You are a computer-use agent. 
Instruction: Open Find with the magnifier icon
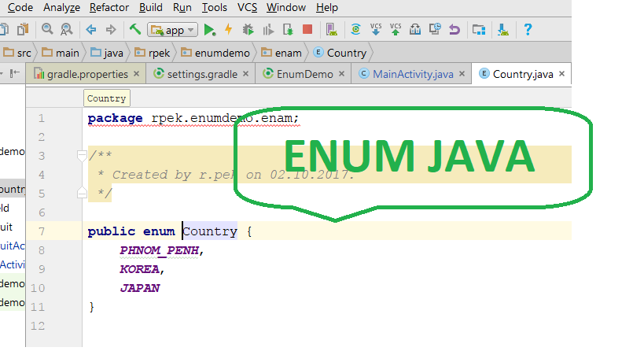click(47, 29)
